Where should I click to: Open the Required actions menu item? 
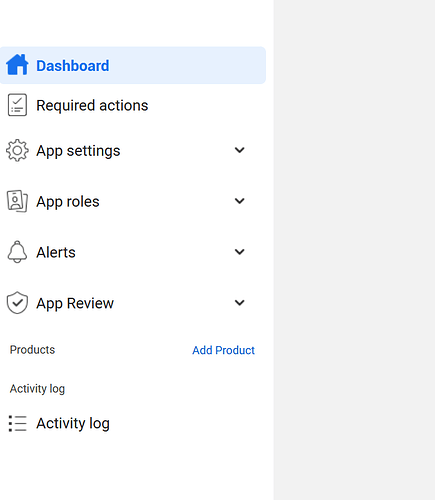(133, 105)
